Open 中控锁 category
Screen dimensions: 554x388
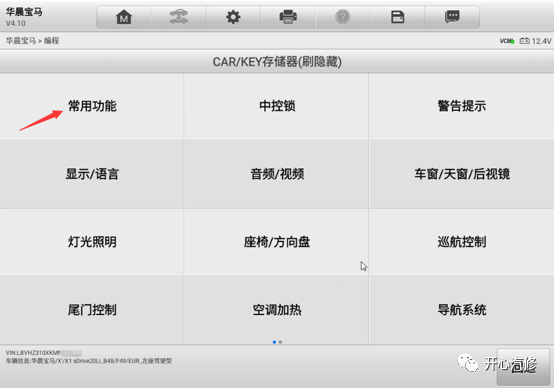click(277, 106)
